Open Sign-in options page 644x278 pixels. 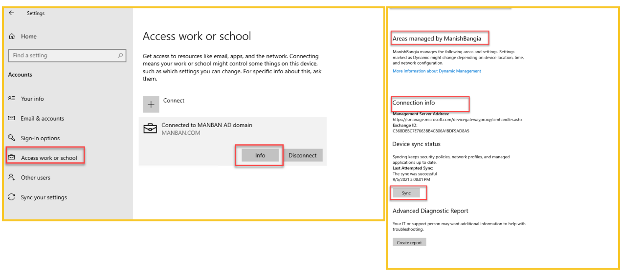[x=40, y=138]
